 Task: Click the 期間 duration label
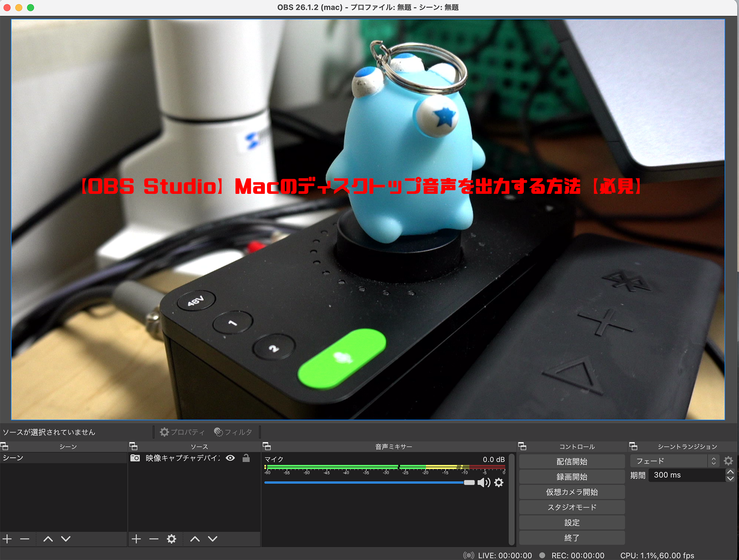click(638, 475)
